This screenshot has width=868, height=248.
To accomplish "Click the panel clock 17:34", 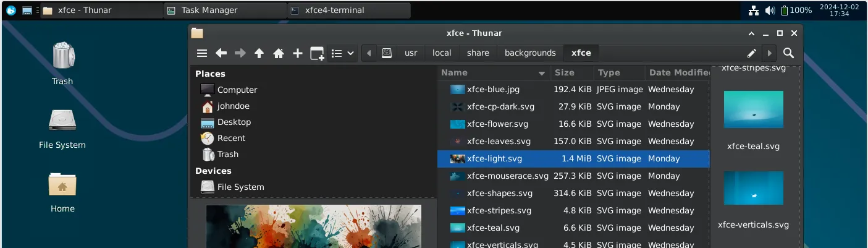I will click(x=839, y=10).
